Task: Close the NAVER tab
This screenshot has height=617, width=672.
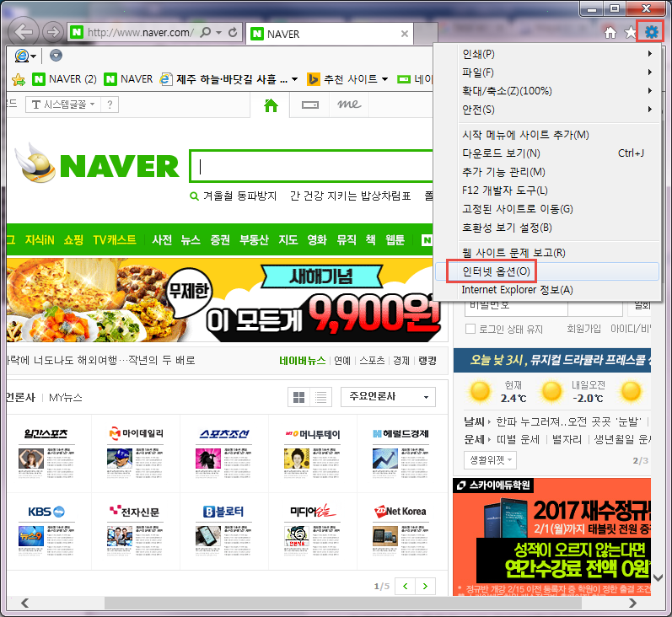Action: pyautogui.click(x=404, y=34)
